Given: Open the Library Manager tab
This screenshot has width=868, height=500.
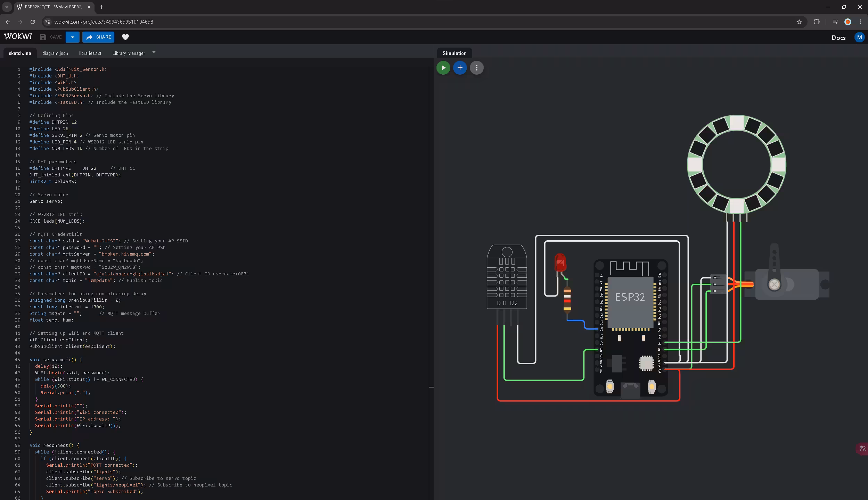Looking at the screenshot, I should pyautogui.click(x=129, y=53).
